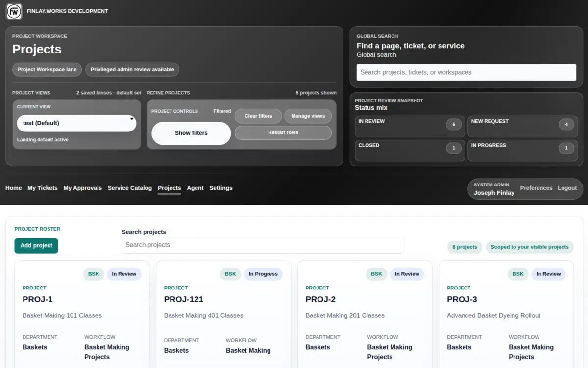588x368 pixels.
Task: Focus the Search projects input field
Action: click(x=263, y=245)
